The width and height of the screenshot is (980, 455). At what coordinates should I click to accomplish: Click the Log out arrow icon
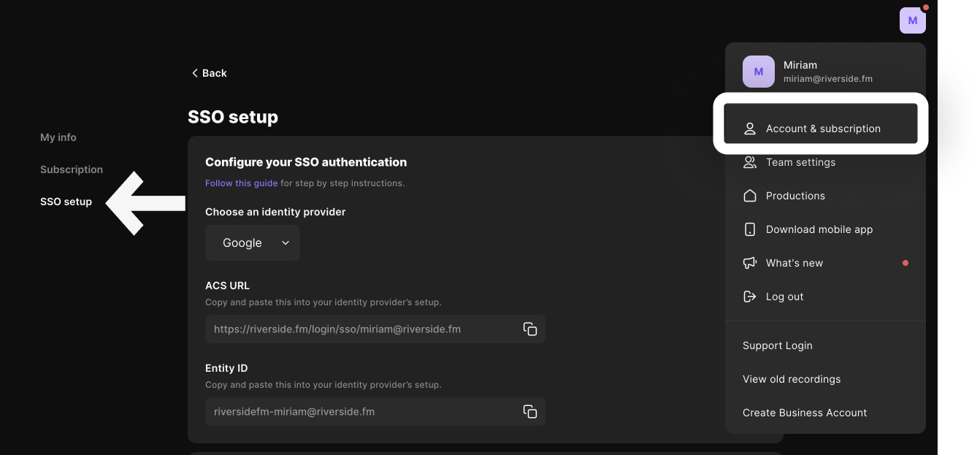point(749,297)
